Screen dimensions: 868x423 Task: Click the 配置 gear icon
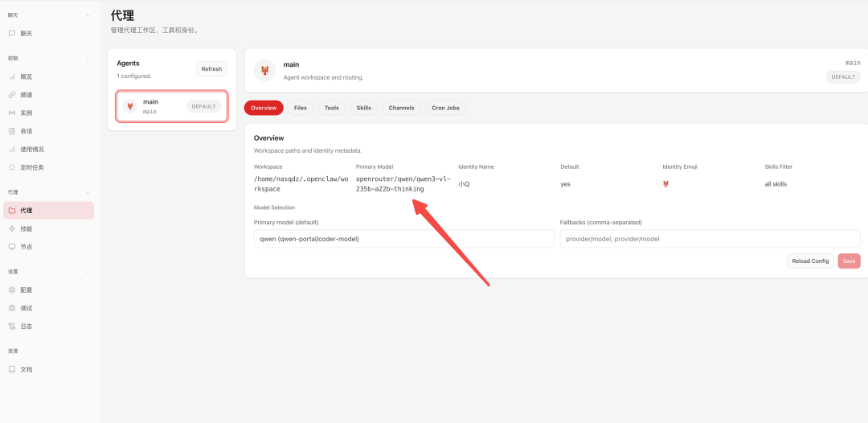[12, 290]
